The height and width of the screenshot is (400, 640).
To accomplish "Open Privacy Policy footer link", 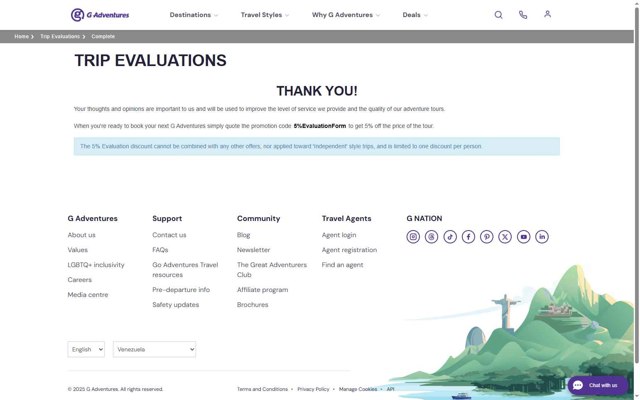I will click(313, 389).
